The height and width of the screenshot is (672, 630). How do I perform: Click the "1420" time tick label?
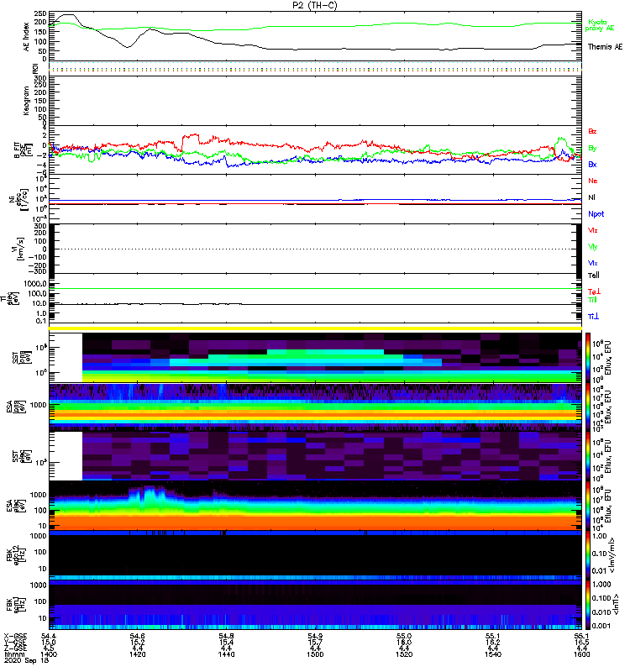(x=137, y=654)
